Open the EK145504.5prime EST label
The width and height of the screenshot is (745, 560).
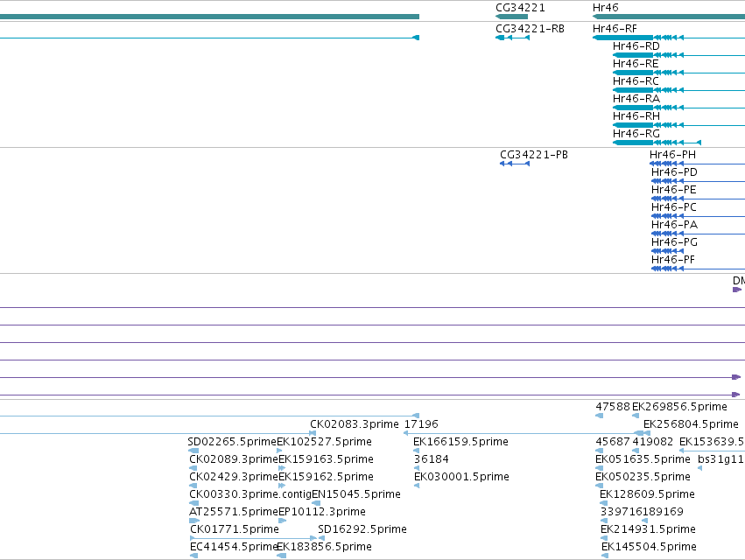point(649,547)
